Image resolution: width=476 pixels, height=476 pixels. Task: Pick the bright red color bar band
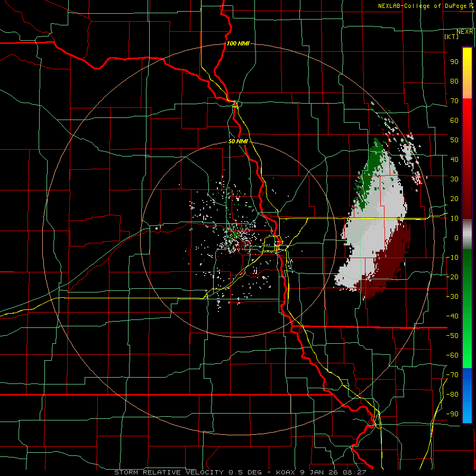[x=467, y=111]
